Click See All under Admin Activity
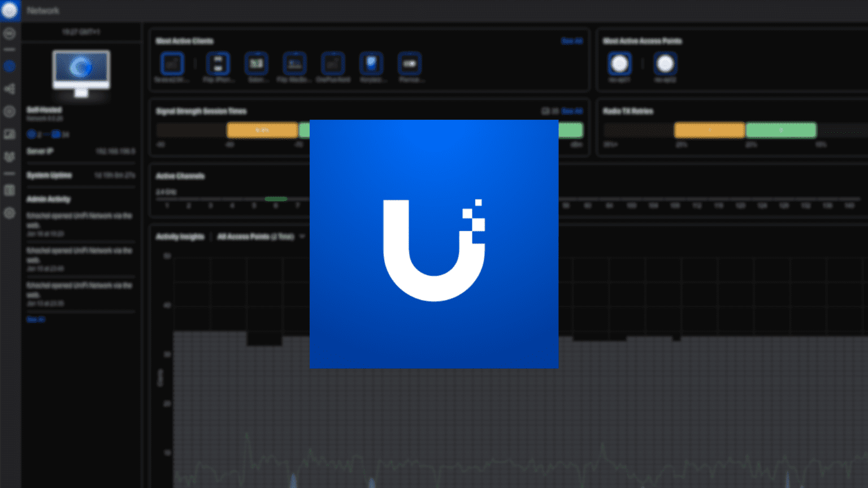 coord(36,319)
